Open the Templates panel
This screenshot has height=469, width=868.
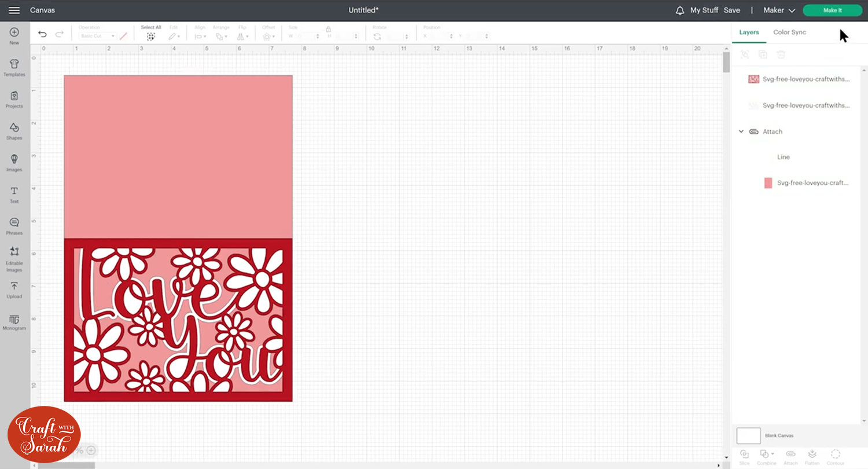click(14, 67)
